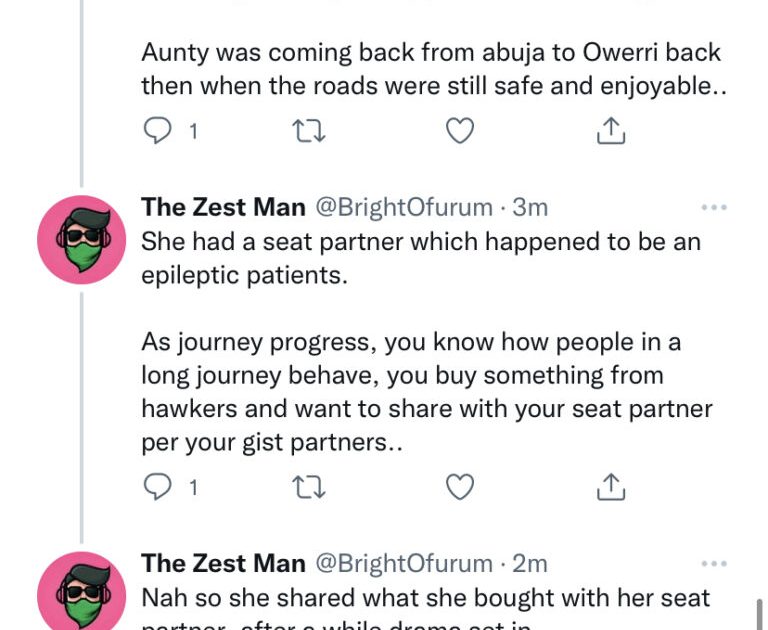The image size is (768, 630).
Task: Share the epileptic patients tweet
Action: click(x=610, y=487)
